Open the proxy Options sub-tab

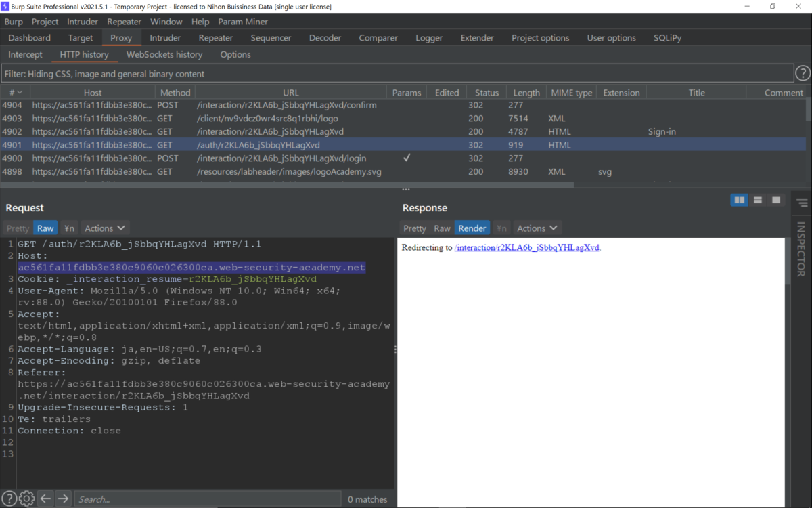pos(235,54)
